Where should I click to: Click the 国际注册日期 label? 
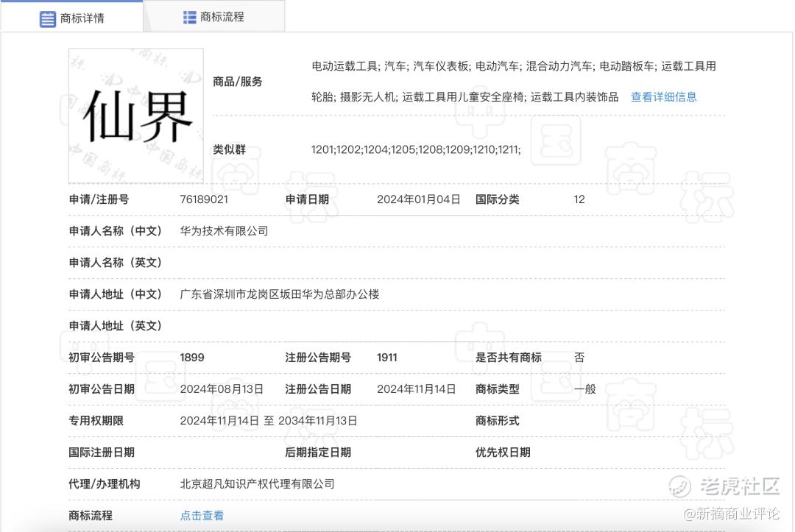[x=102, y=453]
